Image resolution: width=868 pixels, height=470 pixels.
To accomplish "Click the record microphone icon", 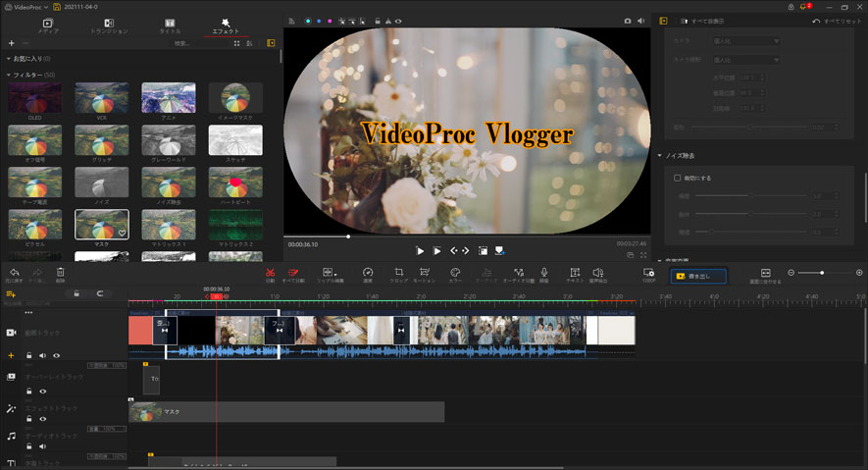I will [544, 273].
